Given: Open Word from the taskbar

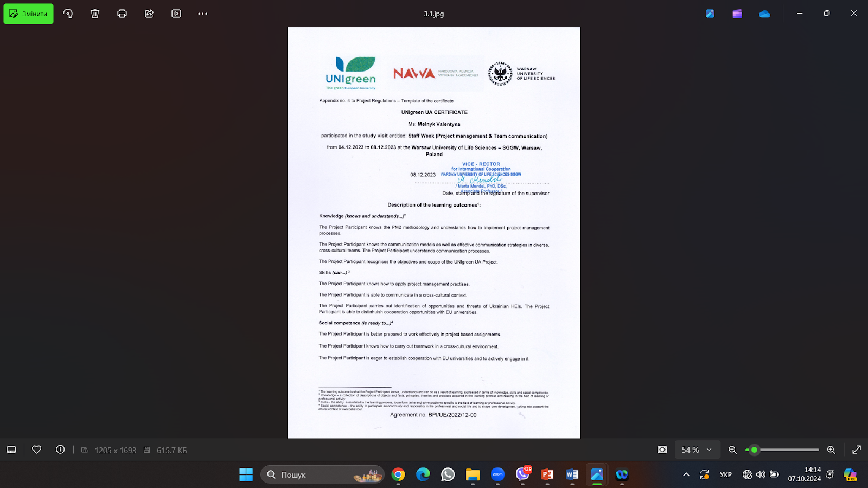Looking at the screenshot, I should coord(572,474).
